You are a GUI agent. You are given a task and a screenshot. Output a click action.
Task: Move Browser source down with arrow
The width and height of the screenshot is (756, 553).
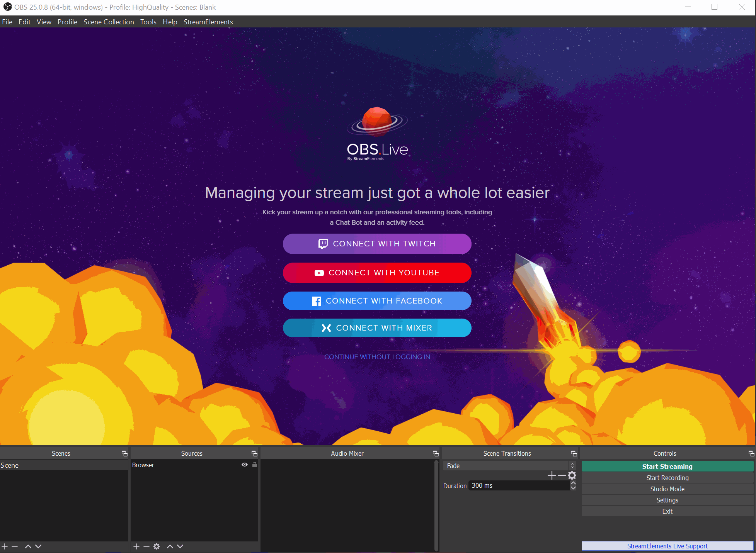pos(180,546)
